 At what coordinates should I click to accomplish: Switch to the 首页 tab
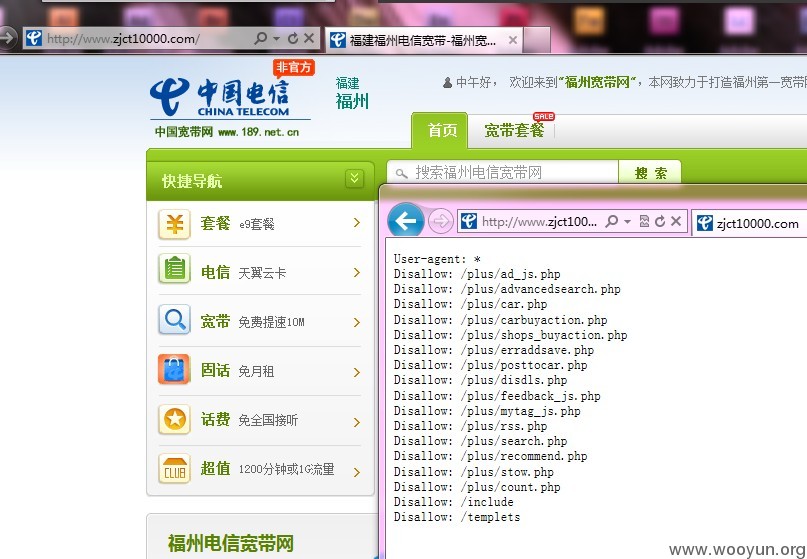pos(441,130)
